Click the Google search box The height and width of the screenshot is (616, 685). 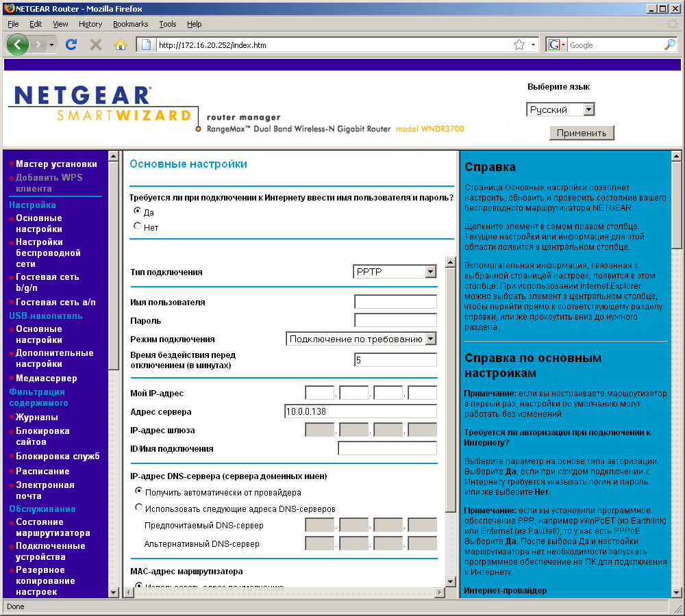point(615,44)
